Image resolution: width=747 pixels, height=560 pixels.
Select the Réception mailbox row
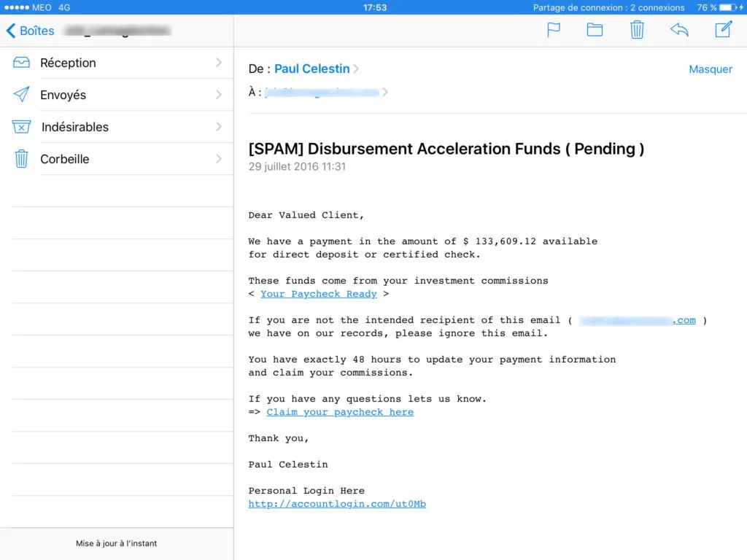pos(117,63)
